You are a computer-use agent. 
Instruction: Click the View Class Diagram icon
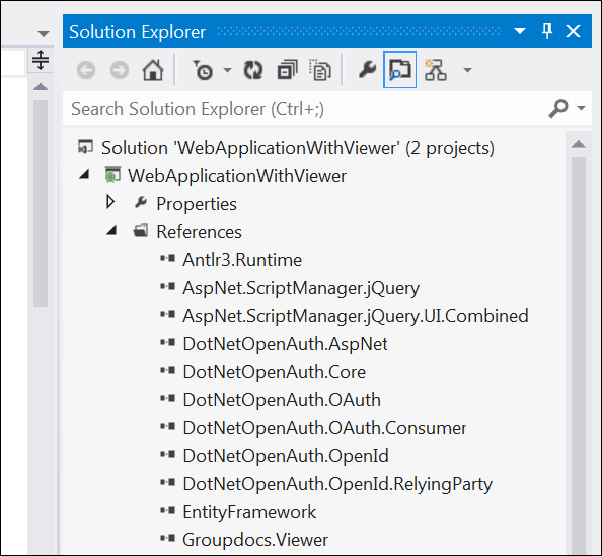[x=435, y=70]
